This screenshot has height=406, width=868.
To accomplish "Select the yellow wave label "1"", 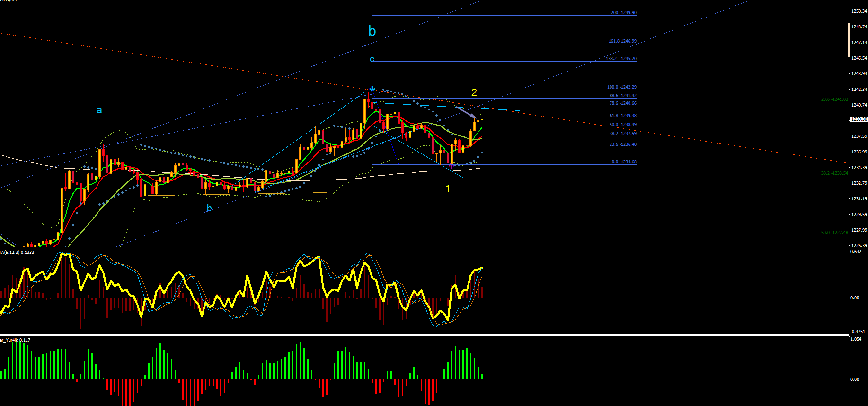I will [448, 189].
